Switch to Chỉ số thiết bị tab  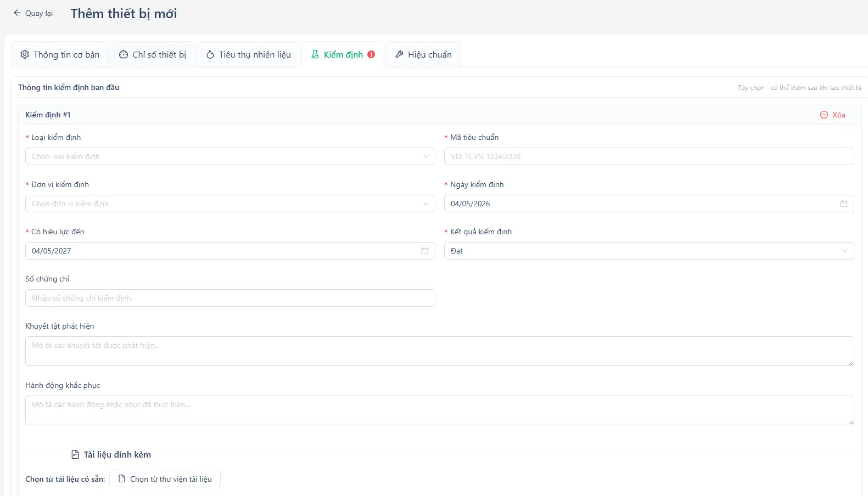click(x=153, y=55)
